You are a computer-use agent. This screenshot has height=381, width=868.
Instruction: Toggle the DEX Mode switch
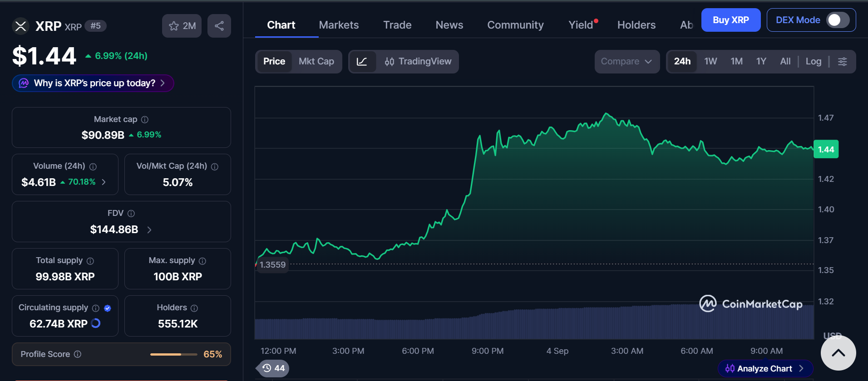click(x=838, y=20)
